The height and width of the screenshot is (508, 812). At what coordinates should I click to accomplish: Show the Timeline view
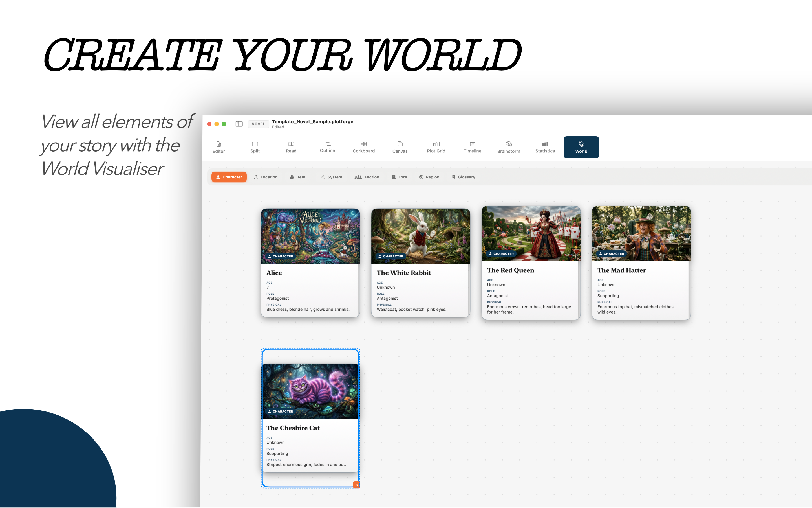pos(473,147)
